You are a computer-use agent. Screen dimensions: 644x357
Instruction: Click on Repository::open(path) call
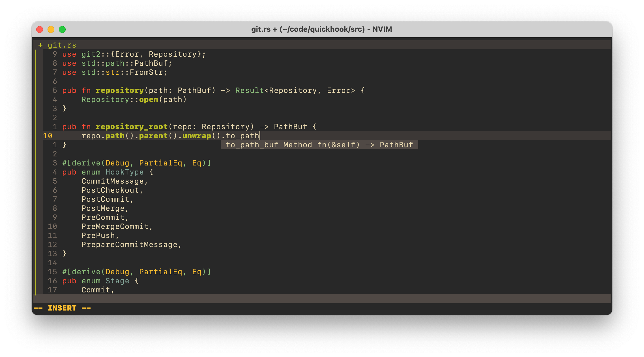(134, 99)
